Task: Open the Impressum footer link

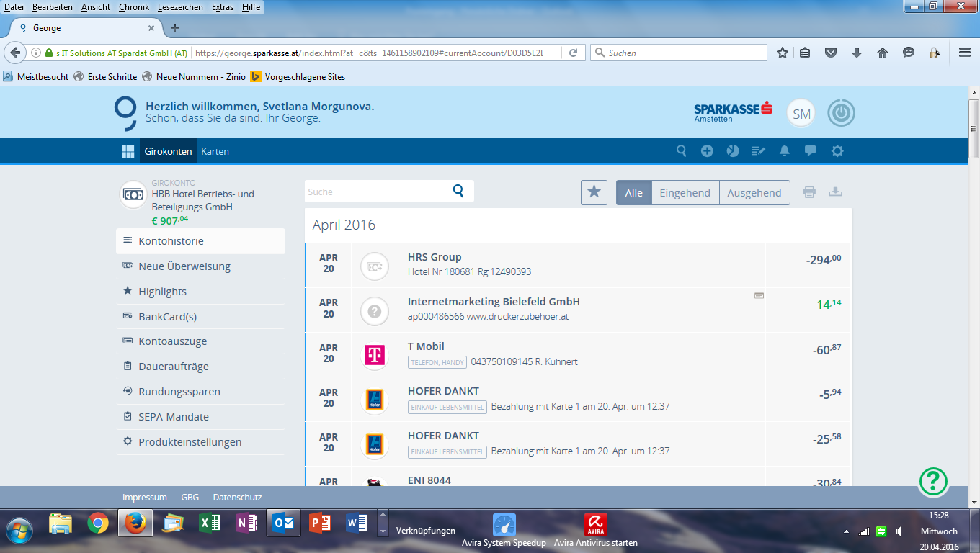Action: click(x=145, y=497)
